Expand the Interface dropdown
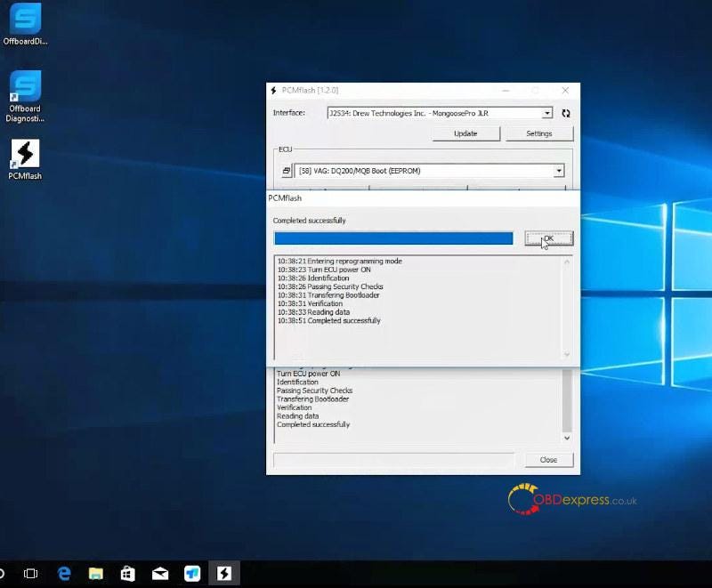Viewport: 712px width, 588px height. (x=547, y=113)
